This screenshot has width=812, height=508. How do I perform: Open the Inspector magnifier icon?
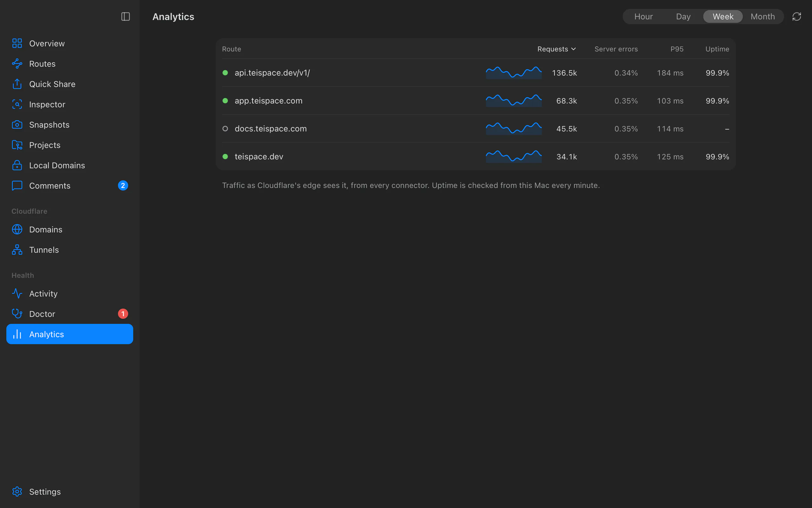pos(17,104)
